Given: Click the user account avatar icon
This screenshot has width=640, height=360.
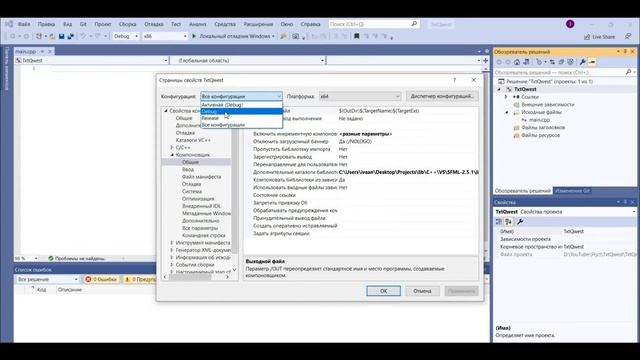Looking at the screenshot, I should [570, 24].
